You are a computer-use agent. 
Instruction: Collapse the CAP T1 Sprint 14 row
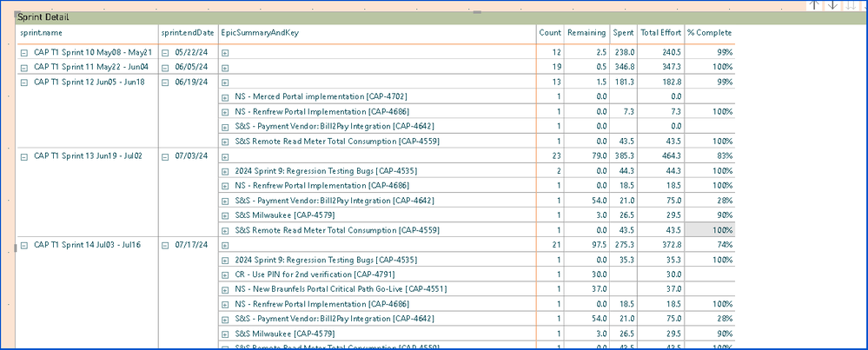23,246
